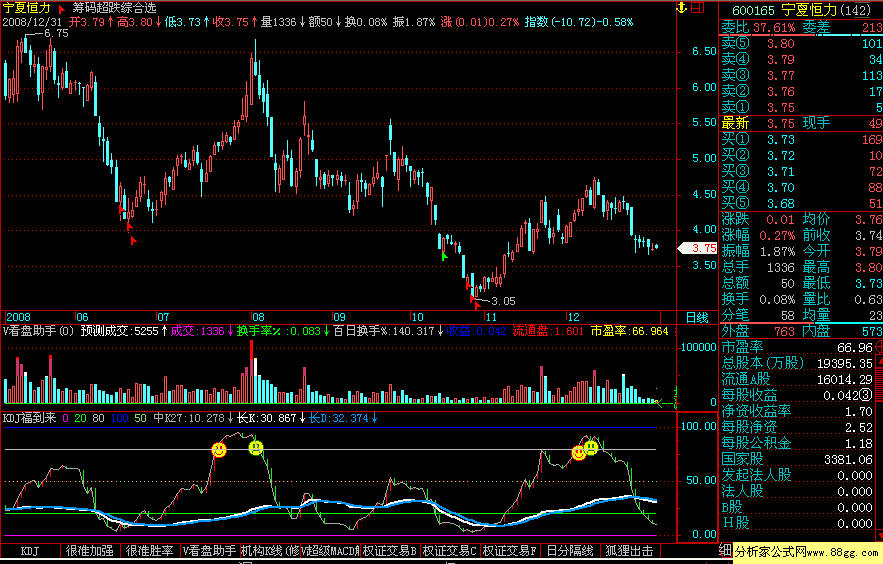Click the 外盘 763 value
883x564 pixels.
(x=783, y=332)
